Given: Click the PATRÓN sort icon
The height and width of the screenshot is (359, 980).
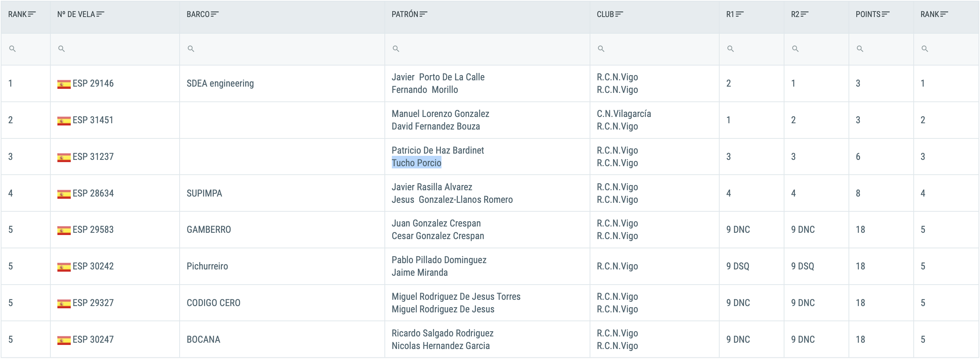Looking at the screenshot, I should (423, 14).
